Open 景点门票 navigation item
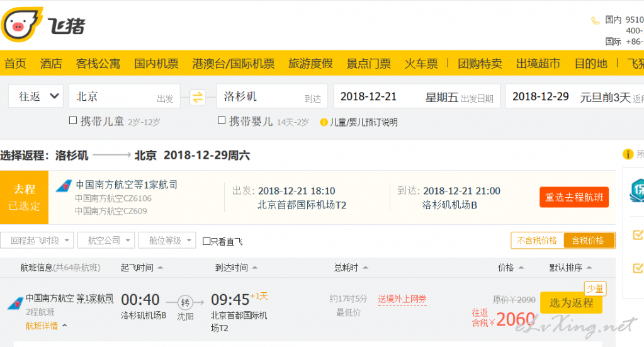Viewport: 644px width, 347px height. point(369,64)
